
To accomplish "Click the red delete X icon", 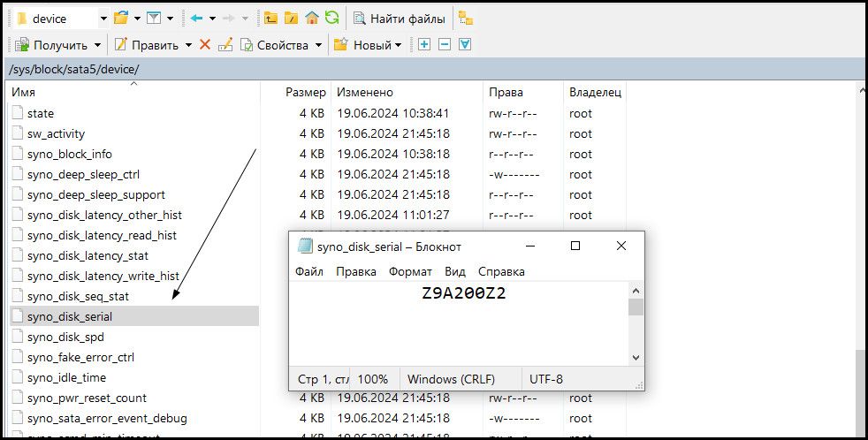I will 205,44.
